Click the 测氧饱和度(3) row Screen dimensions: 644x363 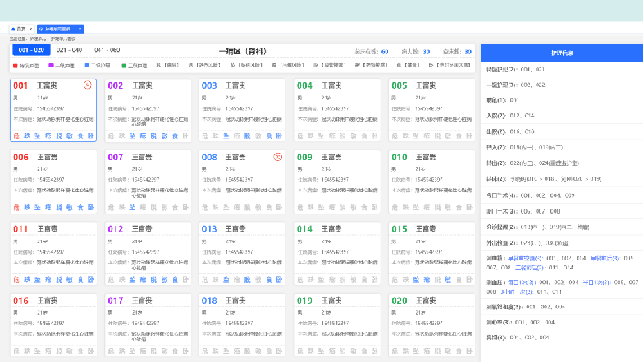click(x=562, y=306)
